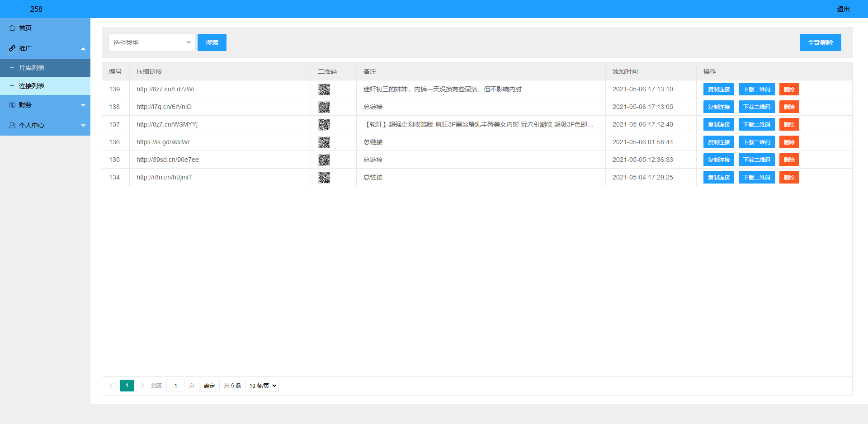Screen dimensions: 868x424
Task: Open the 选择类型 dropdown
Action: pos(152,42)
